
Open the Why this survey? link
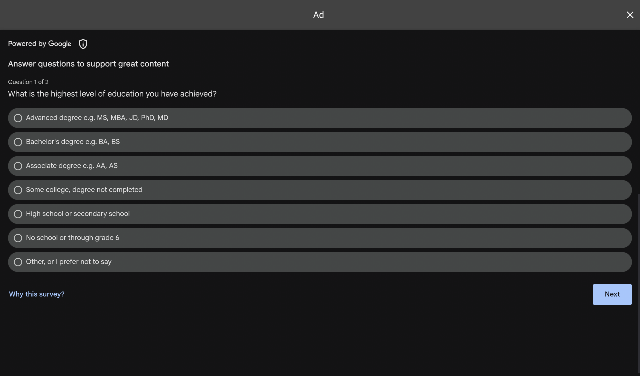36,294
